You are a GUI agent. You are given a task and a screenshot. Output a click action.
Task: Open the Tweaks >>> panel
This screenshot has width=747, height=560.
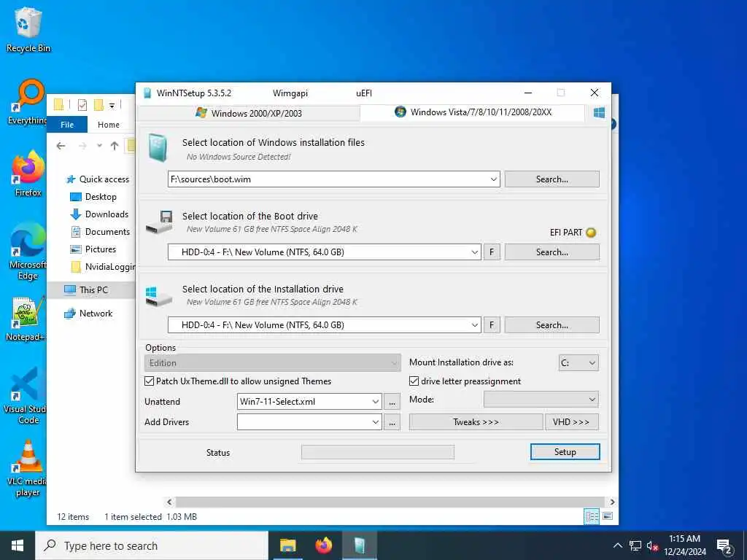476,422
